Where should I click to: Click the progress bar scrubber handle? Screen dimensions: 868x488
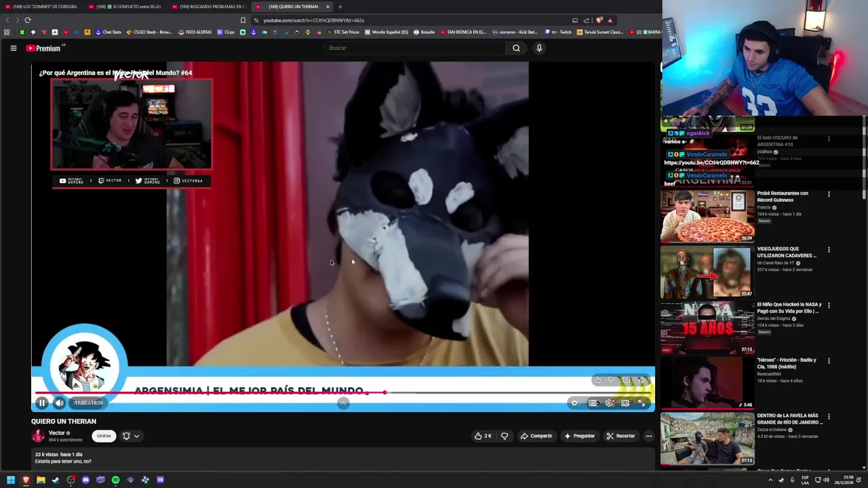click(x=384, y=392)
